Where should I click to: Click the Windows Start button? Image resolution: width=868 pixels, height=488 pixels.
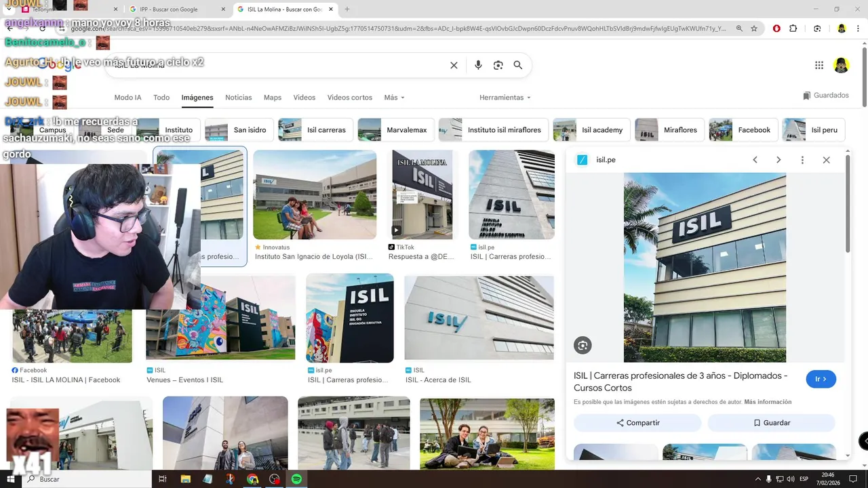[x=10, y=479]
